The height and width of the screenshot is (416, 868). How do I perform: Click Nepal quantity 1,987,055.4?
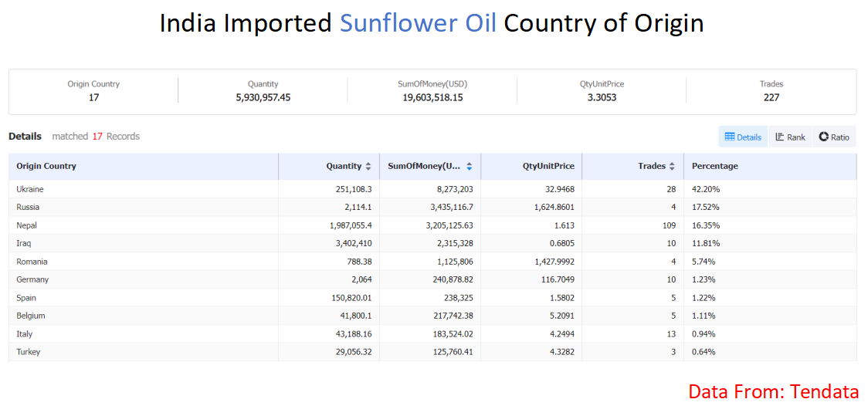click(349, 225)
